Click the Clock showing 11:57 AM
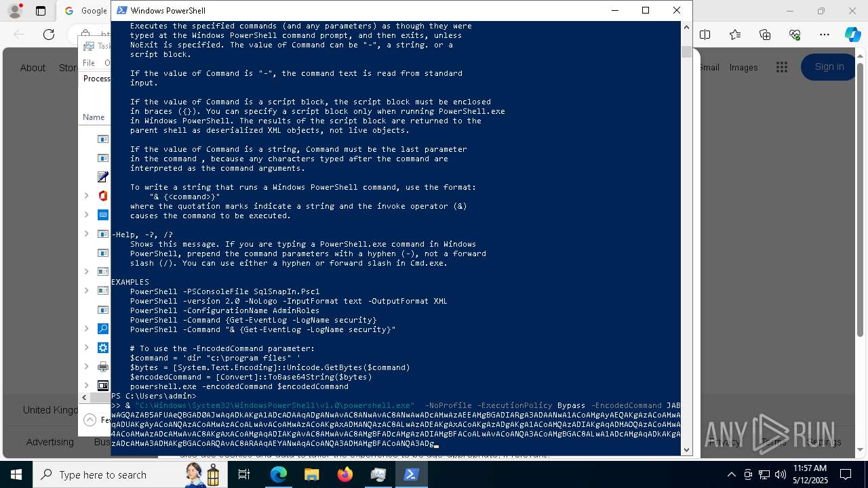The width and height of the screenshot is (868, 488). [810, 468]
